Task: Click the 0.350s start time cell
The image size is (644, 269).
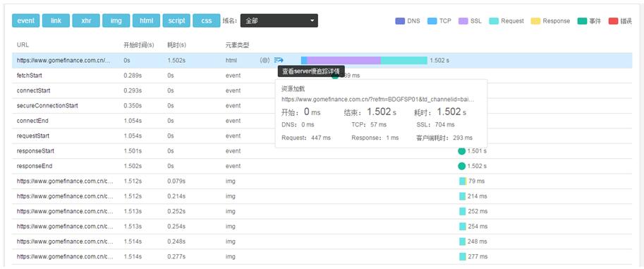Action: (133, 106)
